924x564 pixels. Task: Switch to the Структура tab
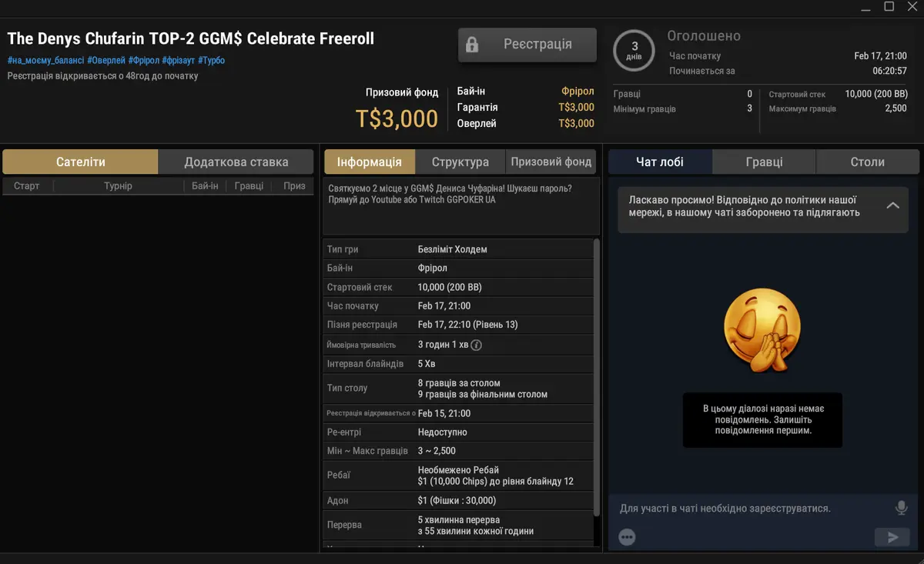tap(460, 162)
